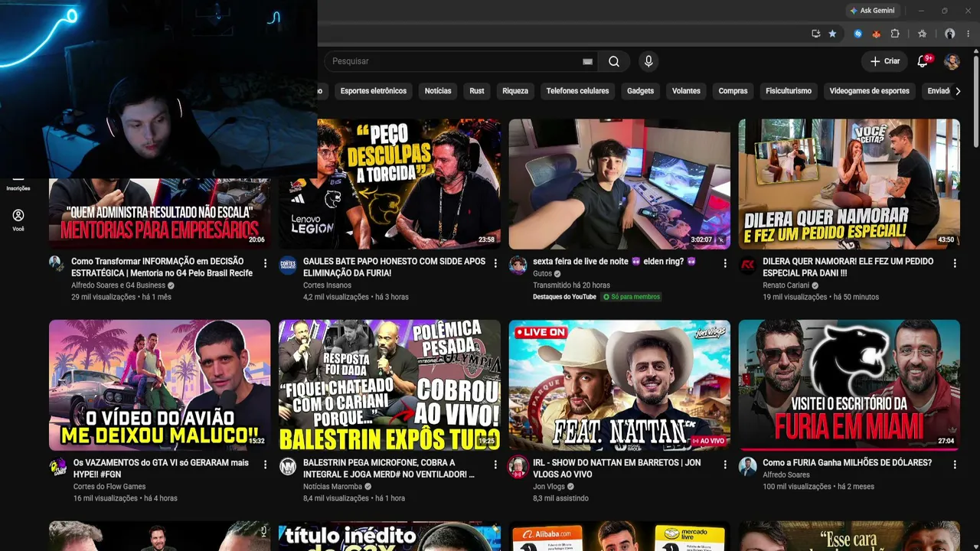Select the Videogames de esportes filter chip
Image resolution: width=980 pixels, height=551 pixels.
(x=870, y=91)
